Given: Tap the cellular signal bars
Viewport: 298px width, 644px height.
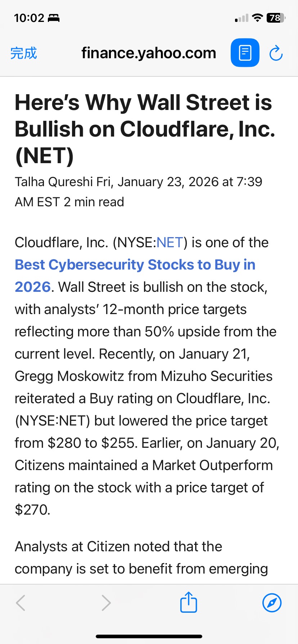Looking at the screenshot, I should pos(241,18).
